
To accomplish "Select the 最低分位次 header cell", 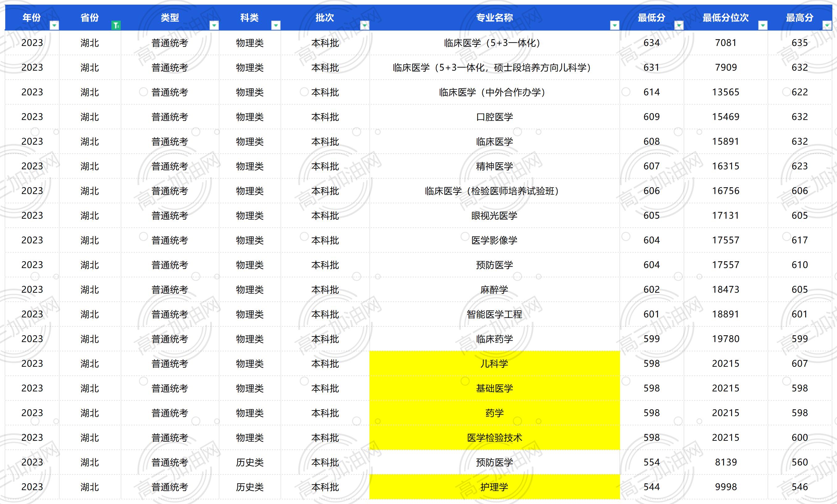I will click(x=726, y=18).
